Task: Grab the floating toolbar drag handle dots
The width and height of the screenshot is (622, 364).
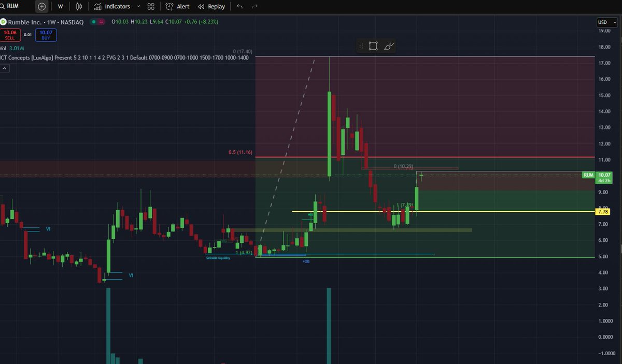Action: click(362, 46)
